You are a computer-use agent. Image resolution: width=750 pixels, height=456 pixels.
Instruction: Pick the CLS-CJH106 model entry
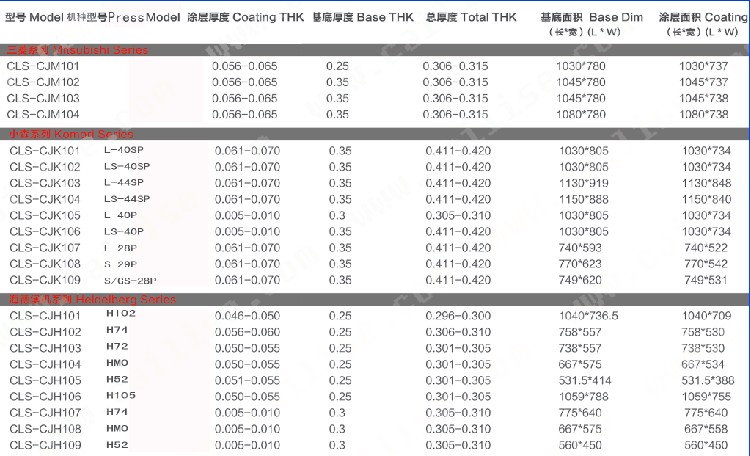(x=45, y=397)
